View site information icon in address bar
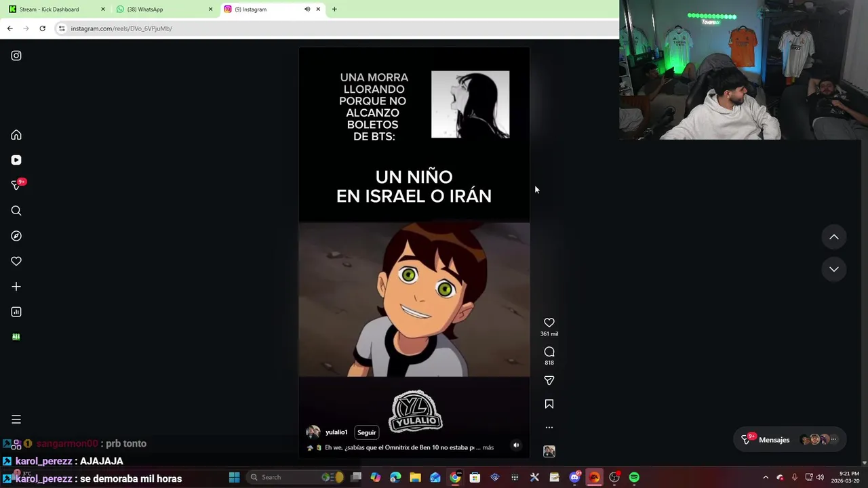The width and height of the screenshot is (868, 488). coord(62,28)
